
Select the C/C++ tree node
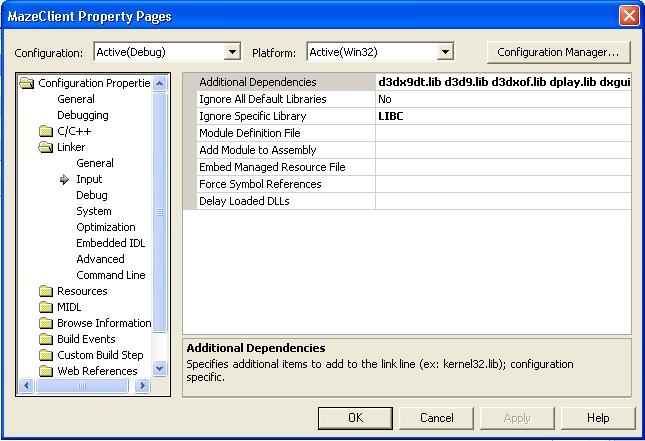74,131
